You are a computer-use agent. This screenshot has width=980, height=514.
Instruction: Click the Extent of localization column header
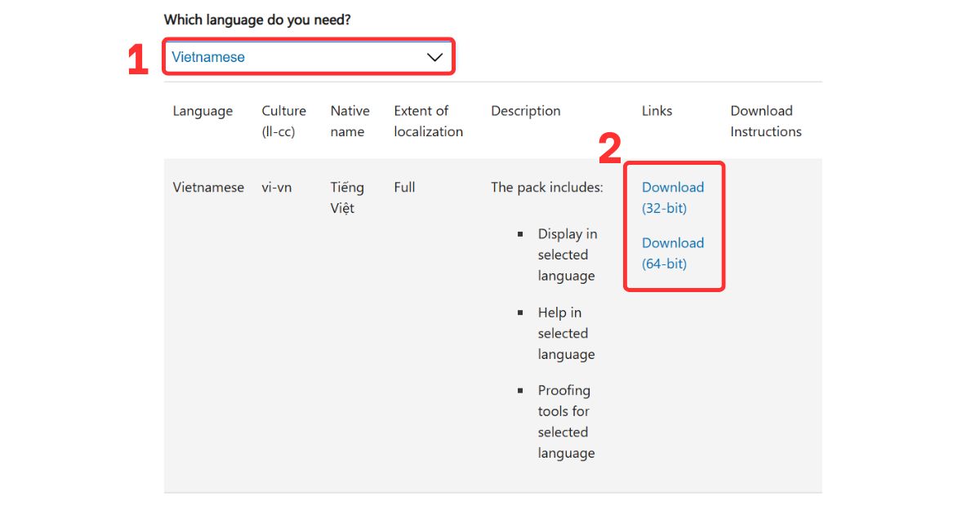click(x=428, y=121)
